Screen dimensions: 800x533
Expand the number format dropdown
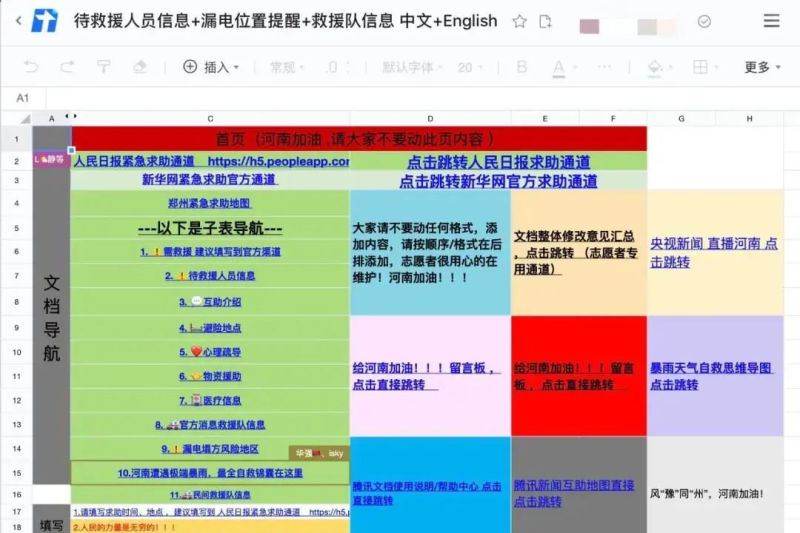[287, 67]
